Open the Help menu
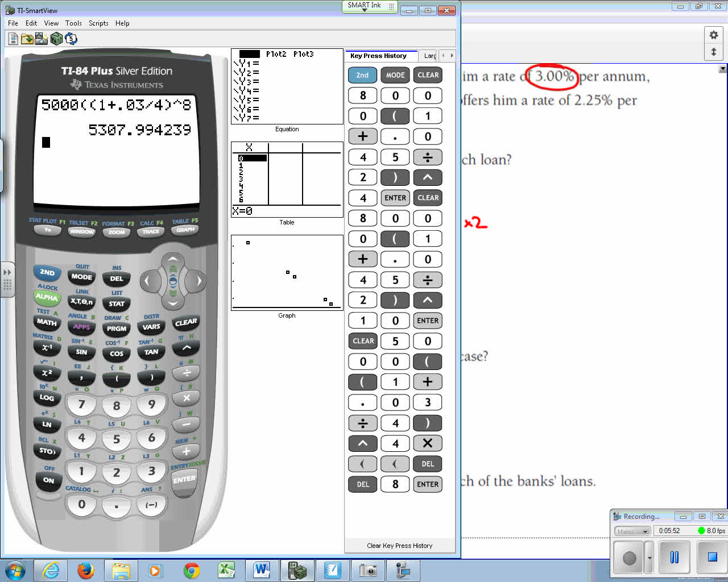Screen dimensions: 728x582 pyautogui.click(x=122, y=23)
